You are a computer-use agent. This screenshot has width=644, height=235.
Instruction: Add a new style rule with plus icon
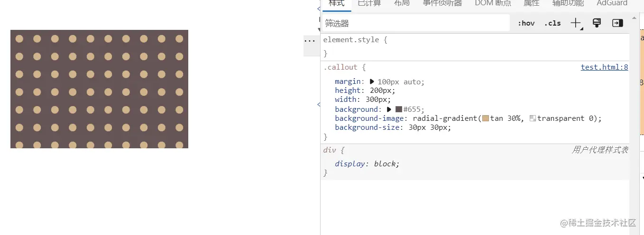point(576,23)
